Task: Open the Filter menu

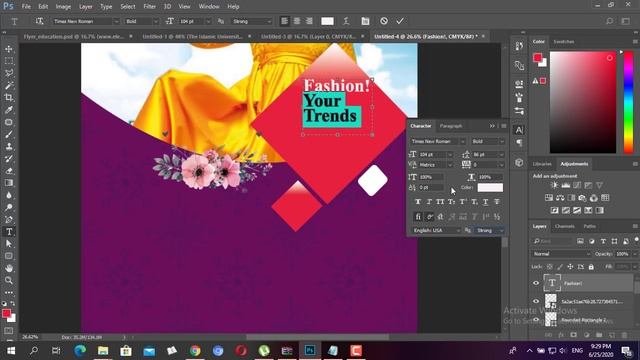Action: (x=149, y=7)
